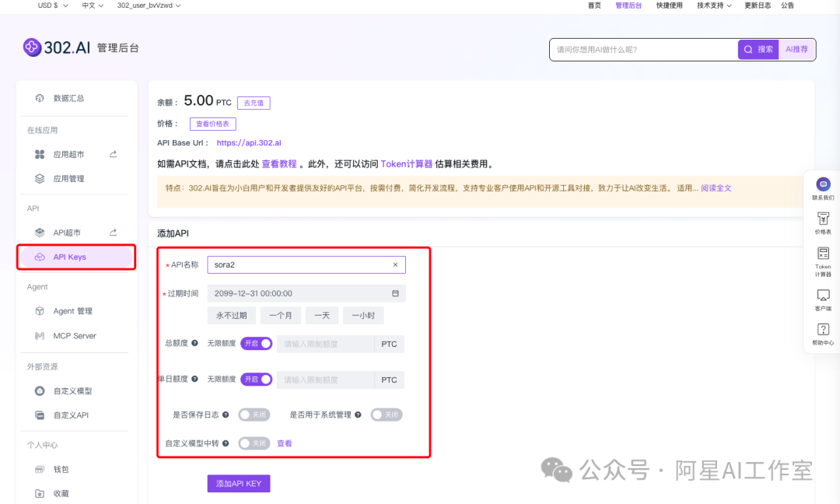Expand the 技术支持 dropdown menu
The width and height of the screenshot is (840, 504).
(x=714, y=5)
